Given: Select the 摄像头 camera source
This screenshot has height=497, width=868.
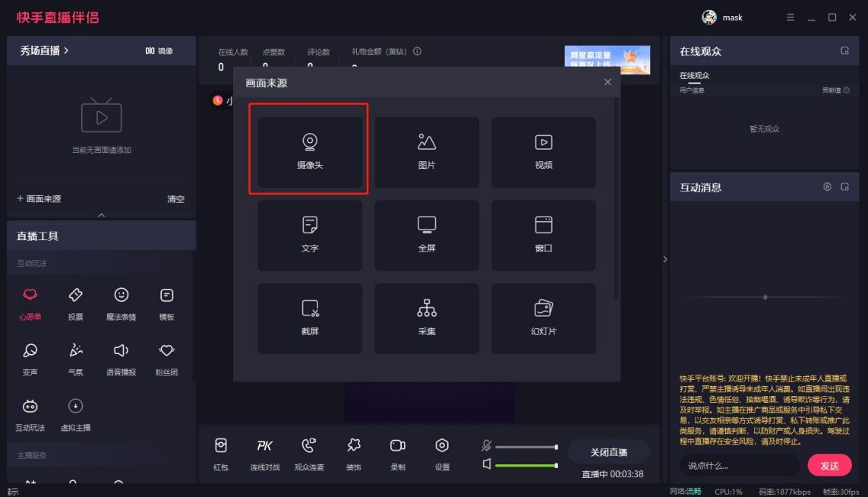Looking at the screenshot, I should click(x=309, y=152).
